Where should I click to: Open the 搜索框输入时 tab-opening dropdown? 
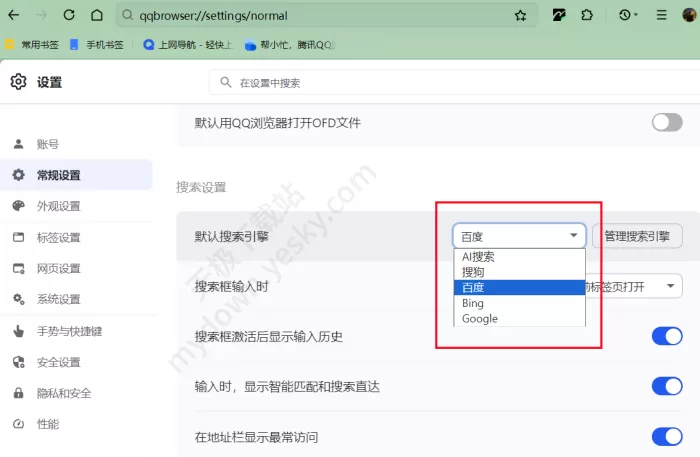coord(634,286)
